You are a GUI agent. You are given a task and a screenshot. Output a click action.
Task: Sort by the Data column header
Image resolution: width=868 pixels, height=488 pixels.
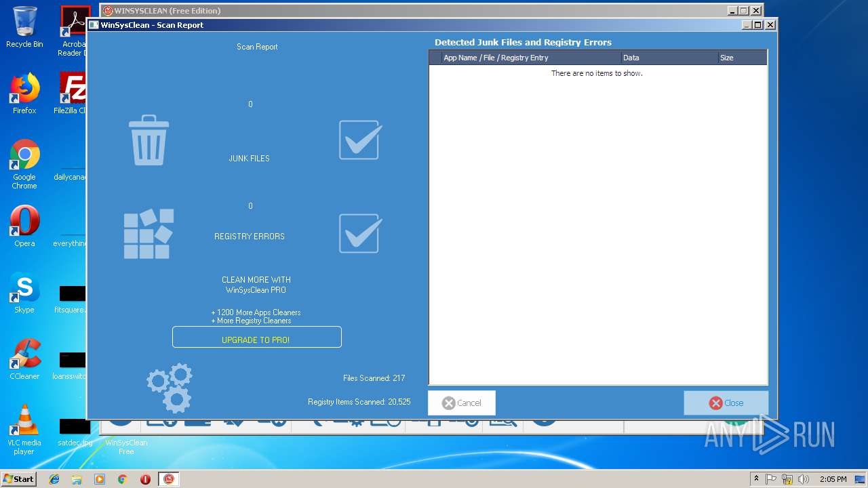tap(669, 58)
